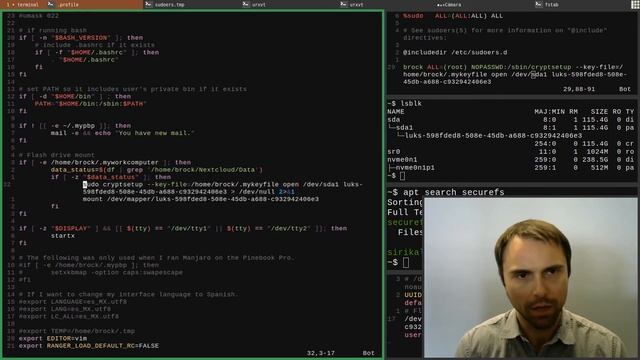Click the webcam video window

531,278
